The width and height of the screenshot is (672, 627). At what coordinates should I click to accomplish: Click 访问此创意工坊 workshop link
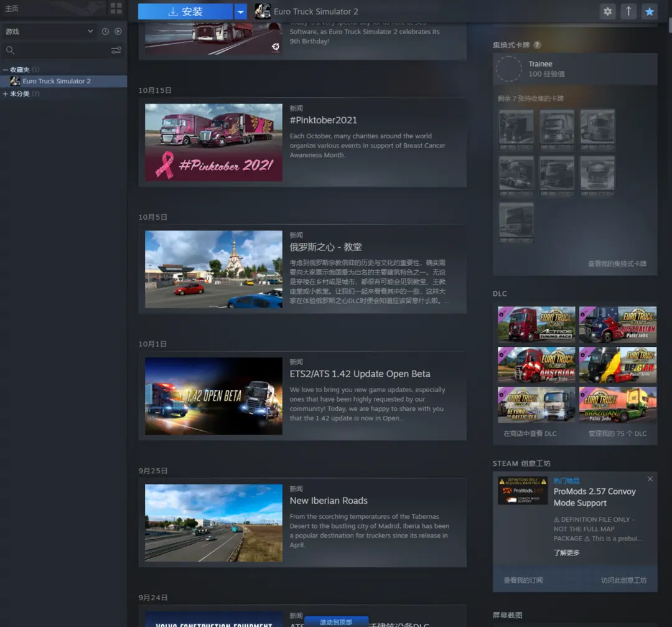[x=623, y=580]
